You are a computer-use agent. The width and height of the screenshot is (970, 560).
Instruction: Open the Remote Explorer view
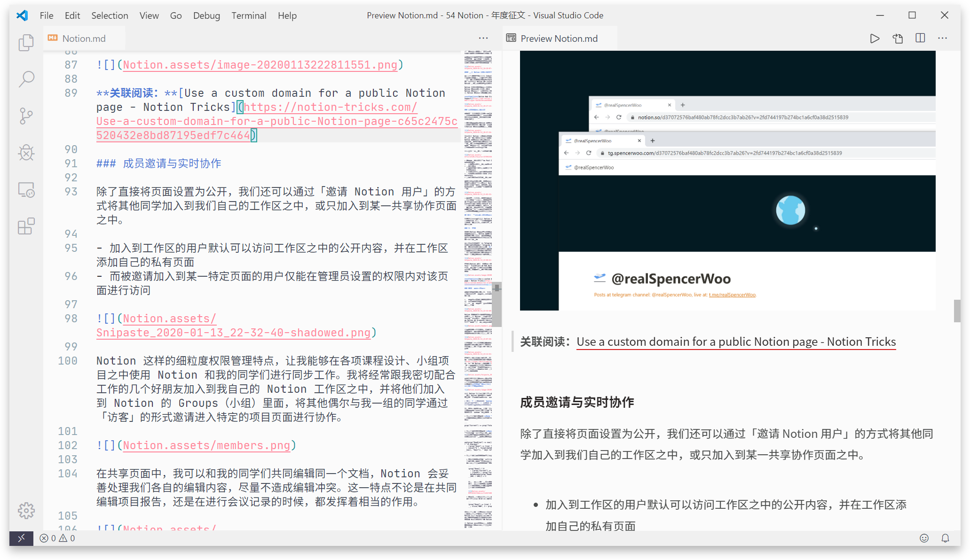tap(26, 190)
